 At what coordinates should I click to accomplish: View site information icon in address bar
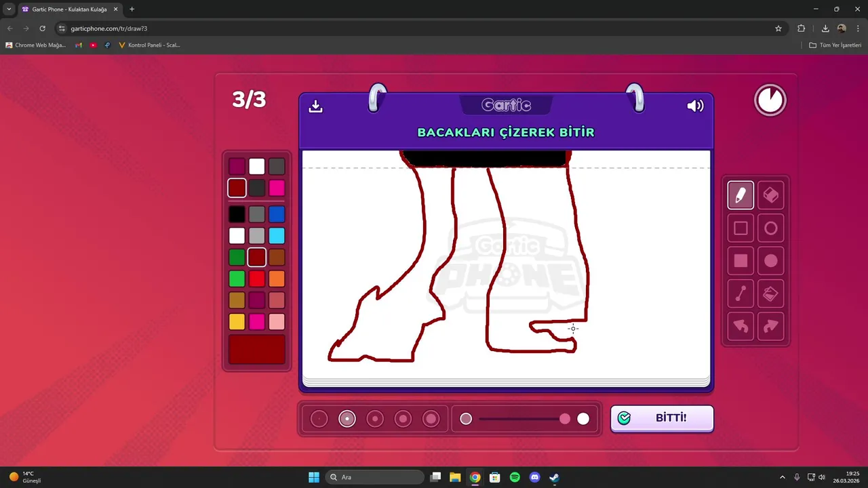point(62,28)
